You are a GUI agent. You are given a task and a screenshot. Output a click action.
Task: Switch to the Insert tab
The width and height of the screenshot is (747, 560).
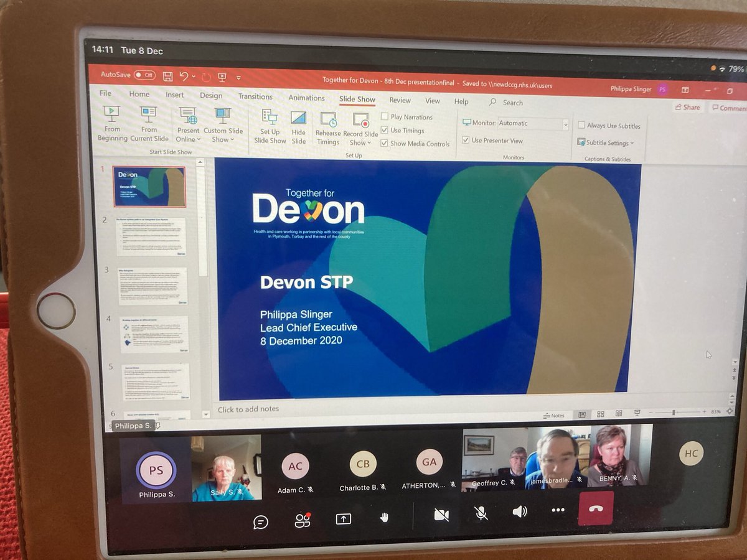(x=174, y=95)
